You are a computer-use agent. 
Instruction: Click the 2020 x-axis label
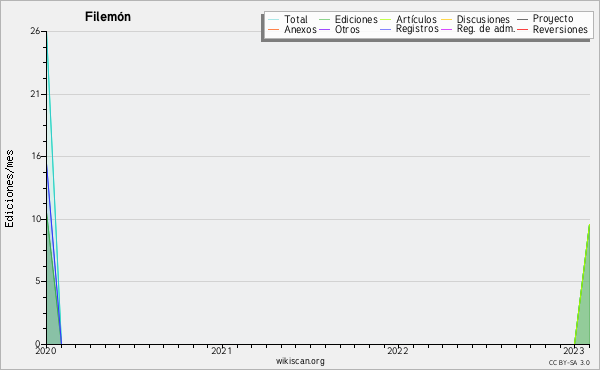click(46, 351)
